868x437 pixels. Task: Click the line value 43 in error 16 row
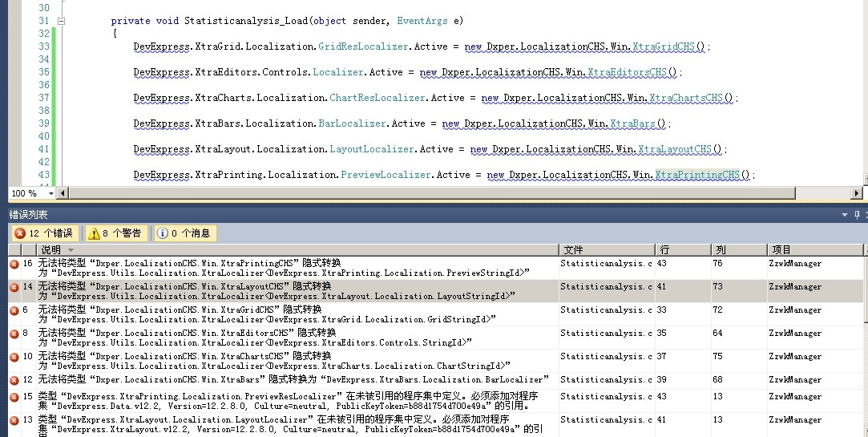(x=662, y=264)
